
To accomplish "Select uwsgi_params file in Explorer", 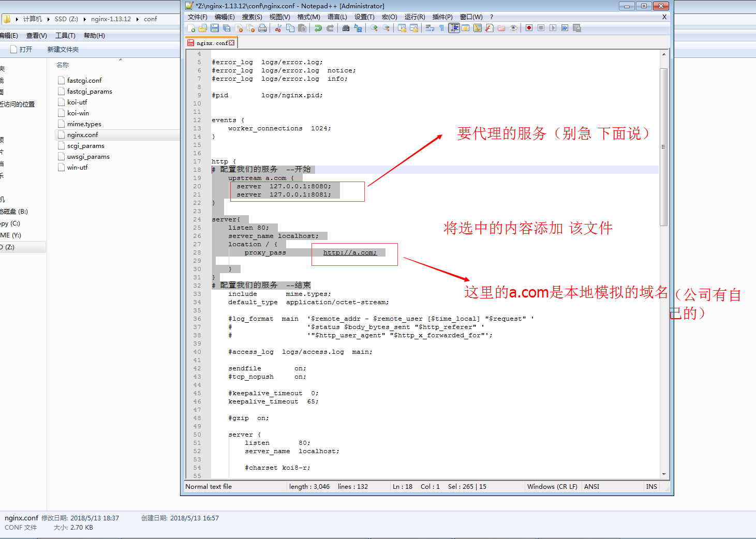I will pos(88,157).
